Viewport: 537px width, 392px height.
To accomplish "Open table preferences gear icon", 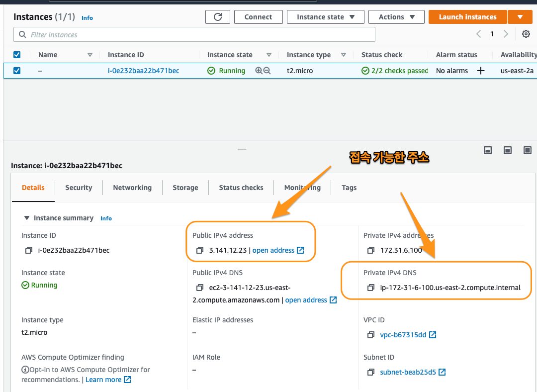I will pos(526,34).
